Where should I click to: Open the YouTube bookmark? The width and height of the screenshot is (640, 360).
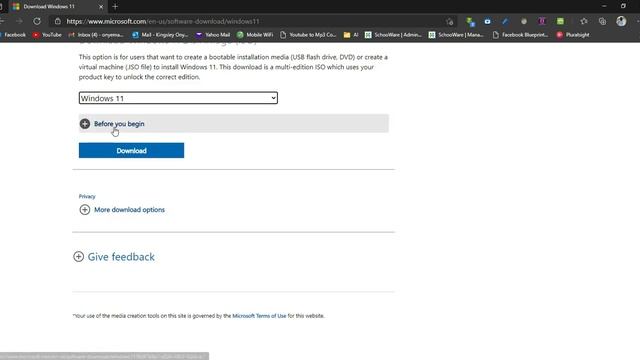tap(47, 35)
